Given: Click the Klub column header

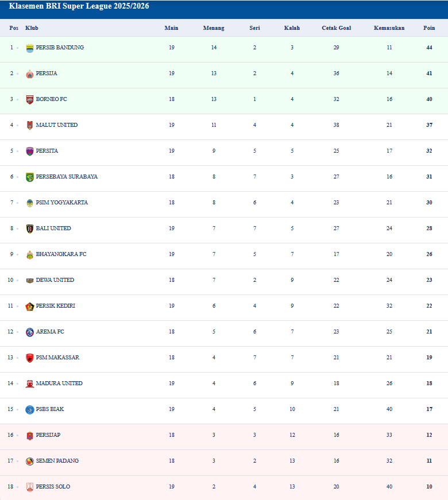Looking at the screenshot, I should tap(32, 28).
